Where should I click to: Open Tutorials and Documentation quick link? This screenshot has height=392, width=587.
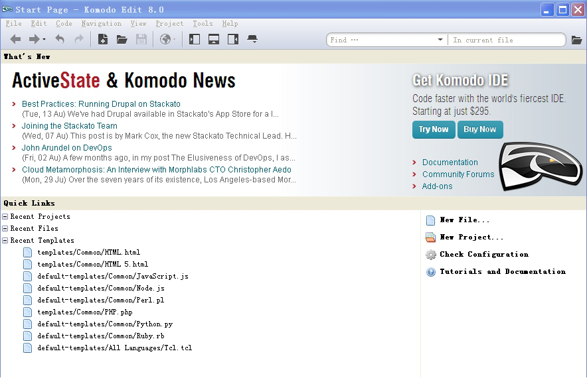(503, 271)
